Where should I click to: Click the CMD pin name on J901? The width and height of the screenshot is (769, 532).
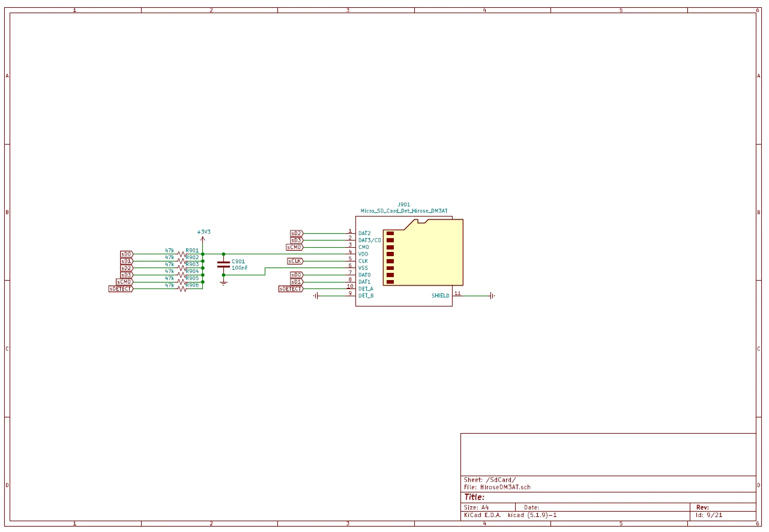364,247
